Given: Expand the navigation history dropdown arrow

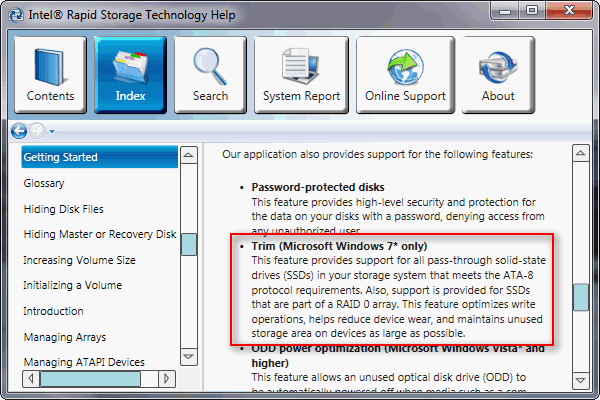Looking at the screenshot, I should (52, 132).
